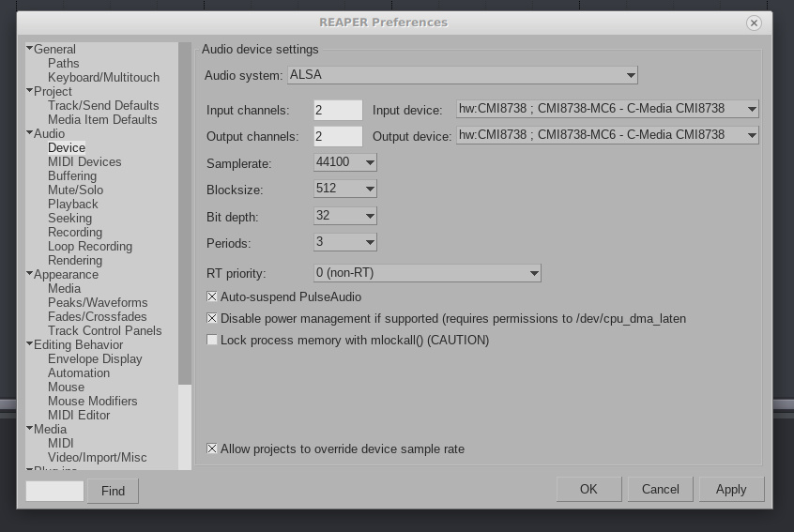Select MIDI Editor page

coord(79,415)
